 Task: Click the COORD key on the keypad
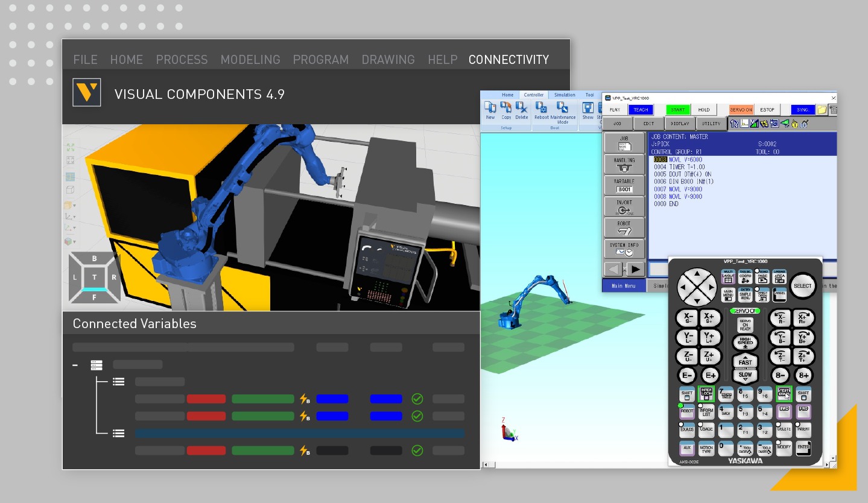[x=745, y=277]
